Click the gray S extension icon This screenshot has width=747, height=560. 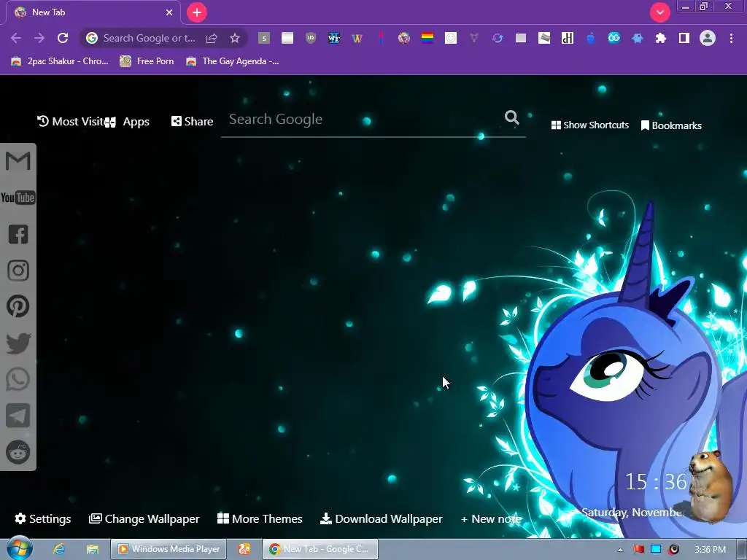pyautogui.click(x=264, y=38)
